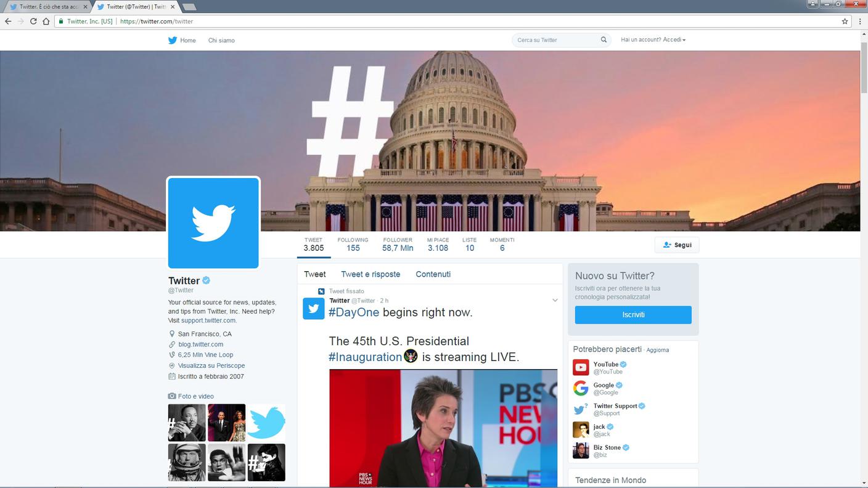The image size is (868, 488).
Task: Click the browser back arrow
Action: (x=8, y=21)
